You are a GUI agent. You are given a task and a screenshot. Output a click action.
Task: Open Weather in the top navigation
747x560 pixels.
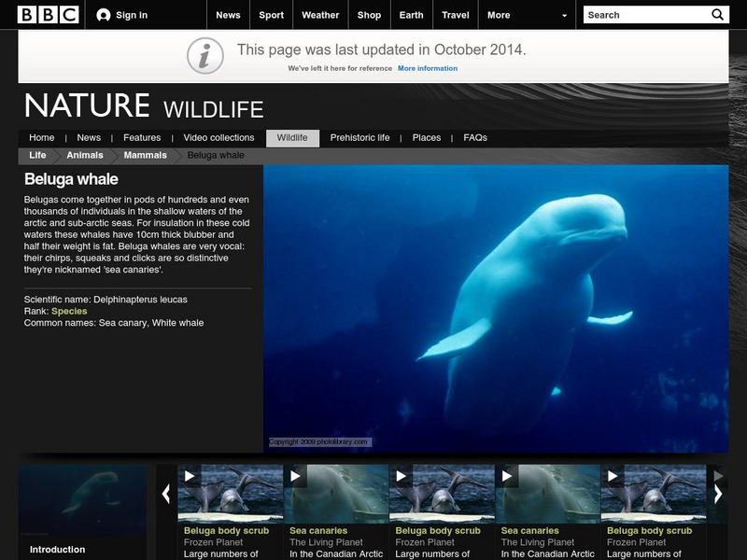click(320, 15)
